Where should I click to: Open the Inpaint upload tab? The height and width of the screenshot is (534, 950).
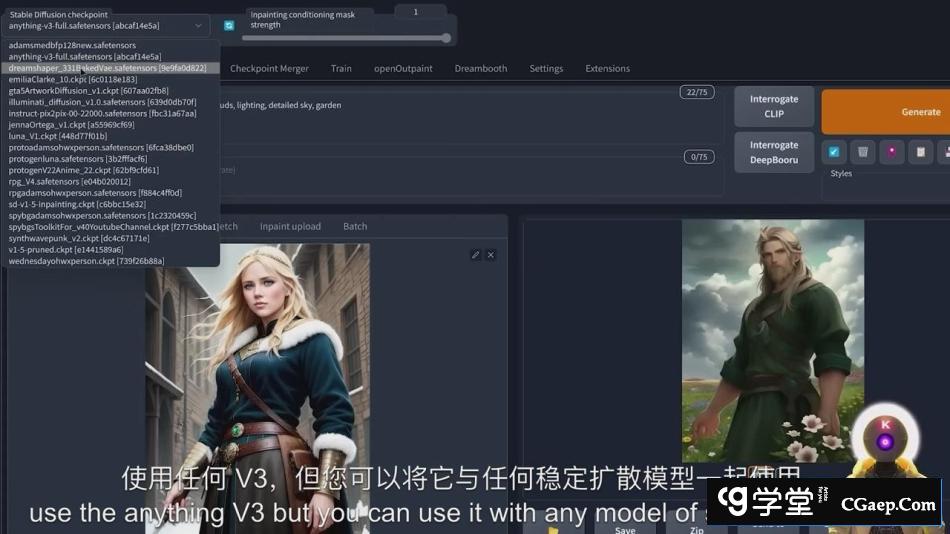point(290,227)
